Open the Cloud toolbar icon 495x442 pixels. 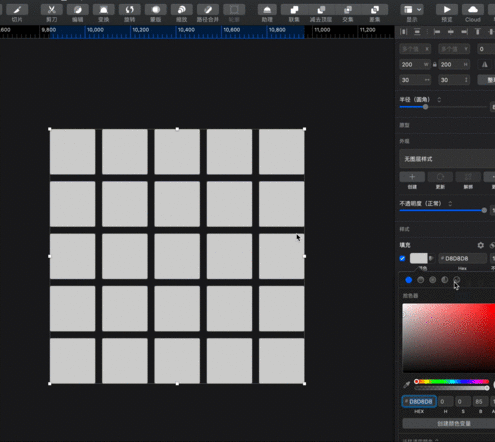click(473, 10)
